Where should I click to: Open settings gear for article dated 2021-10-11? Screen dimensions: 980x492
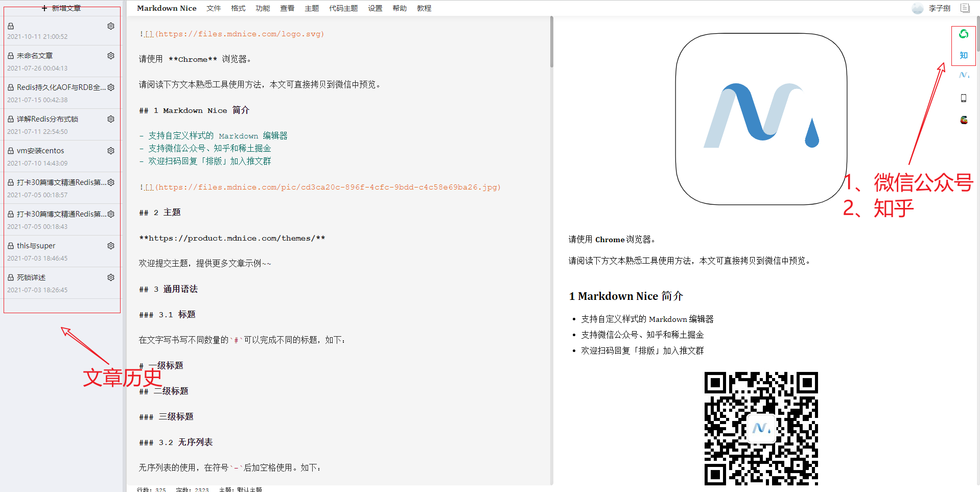coord(111,26)
